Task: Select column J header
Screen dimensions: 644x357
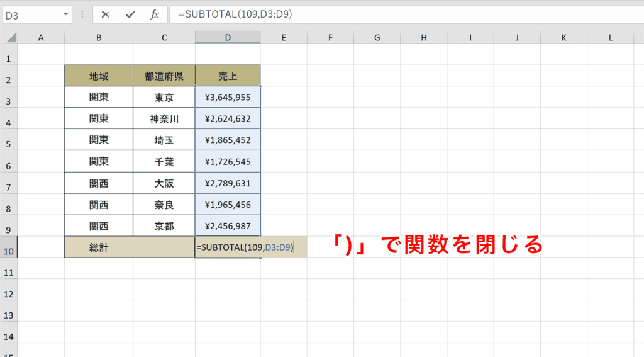Action: [517, 37]
